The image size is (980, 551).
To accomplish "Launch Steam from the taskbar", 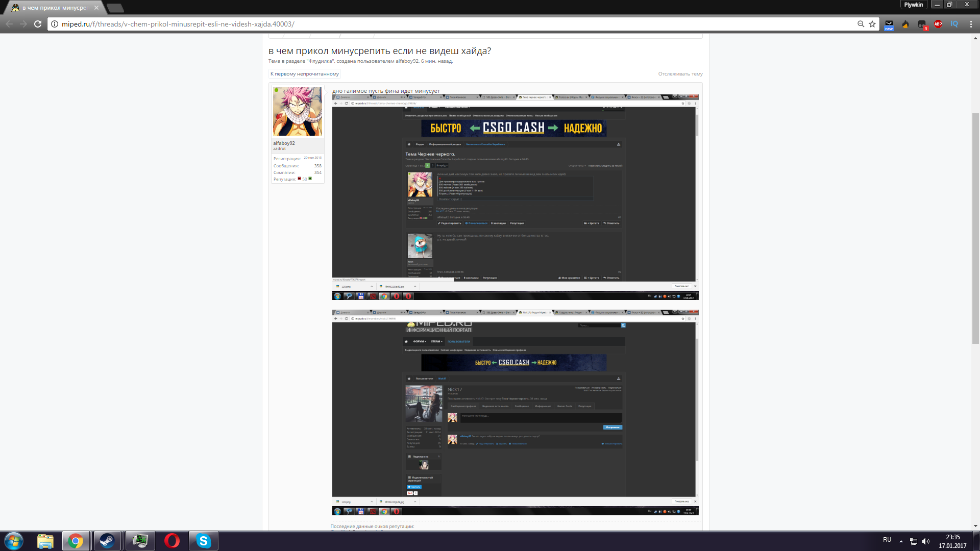I will click(x=107, y=541).
